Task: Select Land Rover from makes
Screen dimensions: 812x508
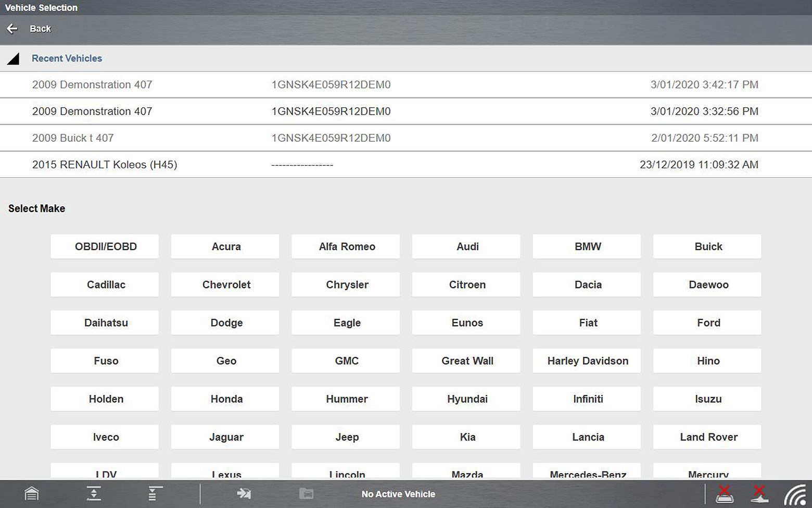Action: (x=708, y=437)
